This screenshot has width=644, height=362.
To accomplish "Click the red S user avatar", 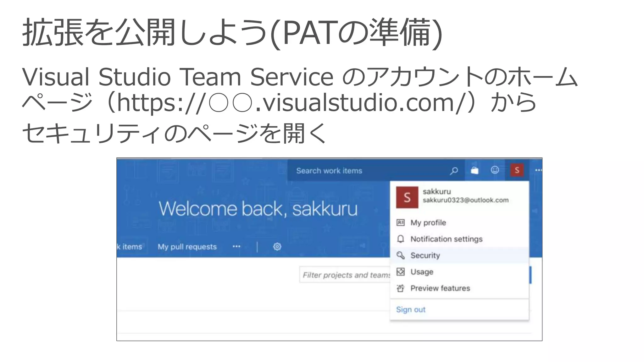I will click(x=517, y=170).
